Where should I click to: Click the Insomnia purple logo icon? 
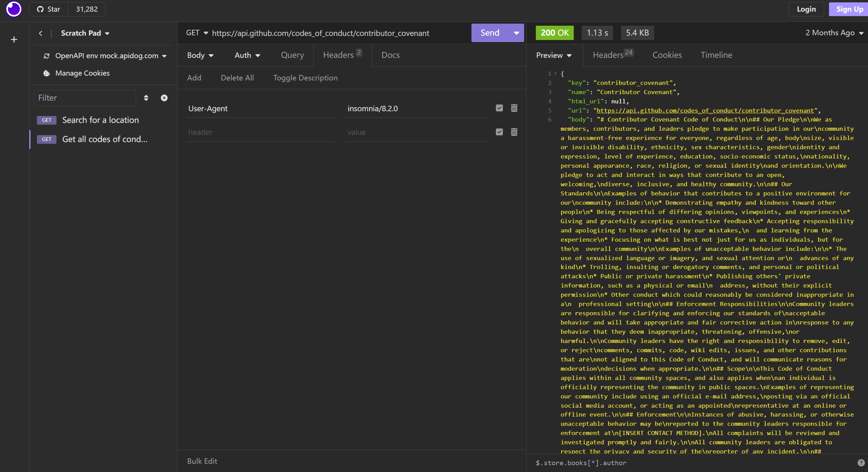[x=14, y=9]
